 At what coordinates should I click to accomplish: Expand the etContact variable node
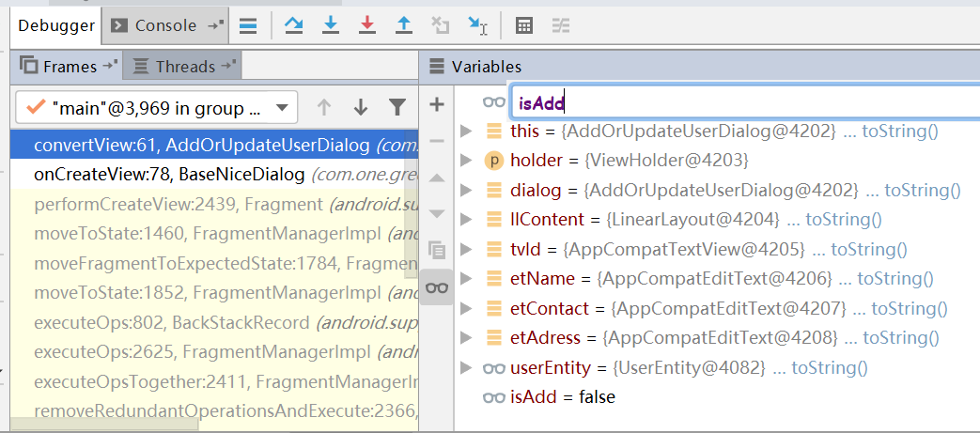(465, 309)
